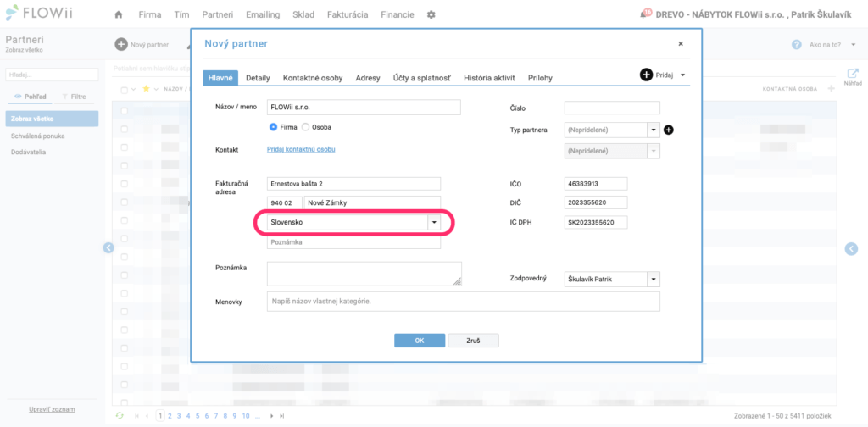Expand the Ako na to dropdown arrow
Viewport: 868px width, 427px height.
click(x=853, y=45)
